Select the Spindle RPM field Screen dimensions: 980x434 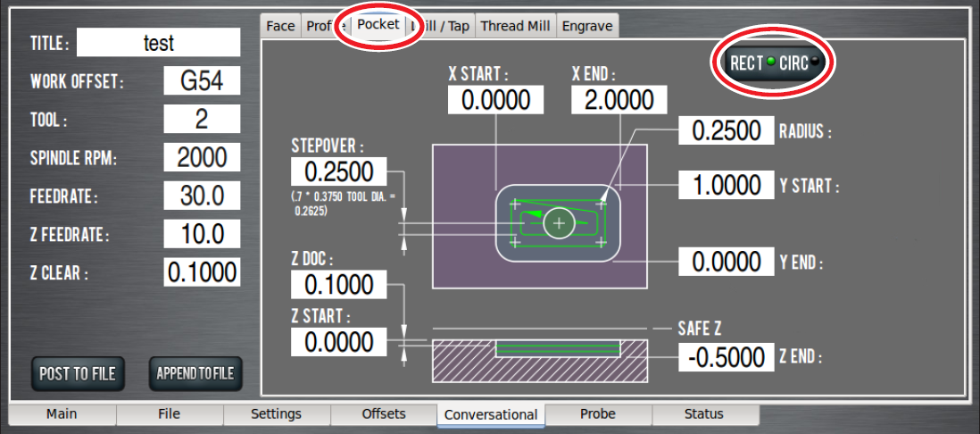[x=202, y=158]
